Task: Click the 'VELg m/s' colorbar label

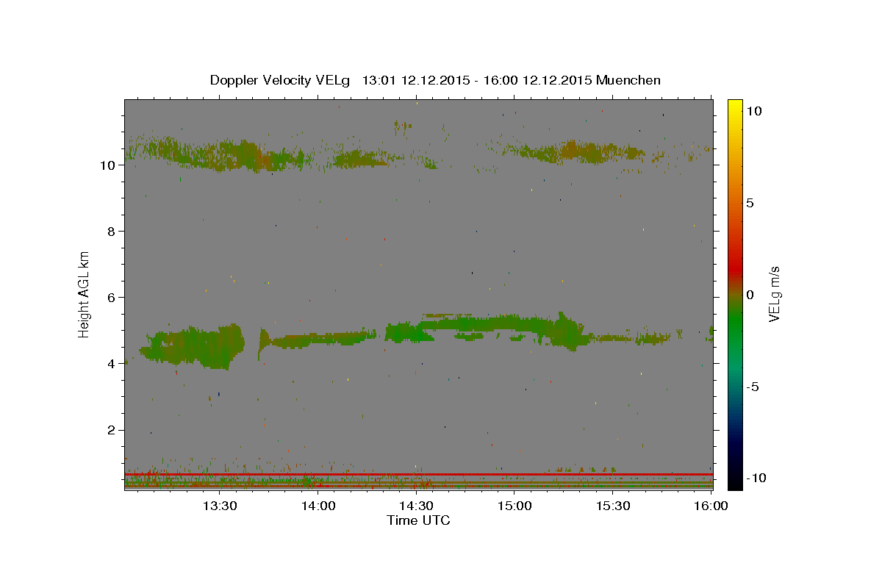Action: [x=773, y=295]
